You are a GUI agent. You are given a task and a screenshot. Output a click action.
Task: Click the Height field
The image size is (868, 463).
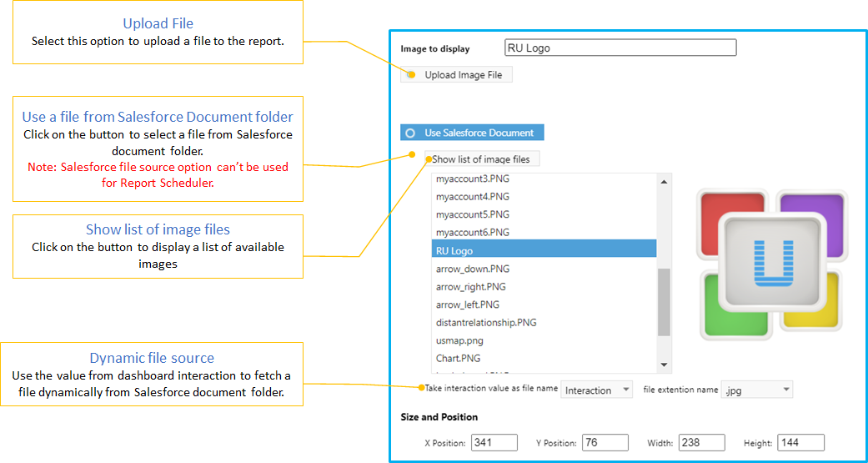[801, 442]
